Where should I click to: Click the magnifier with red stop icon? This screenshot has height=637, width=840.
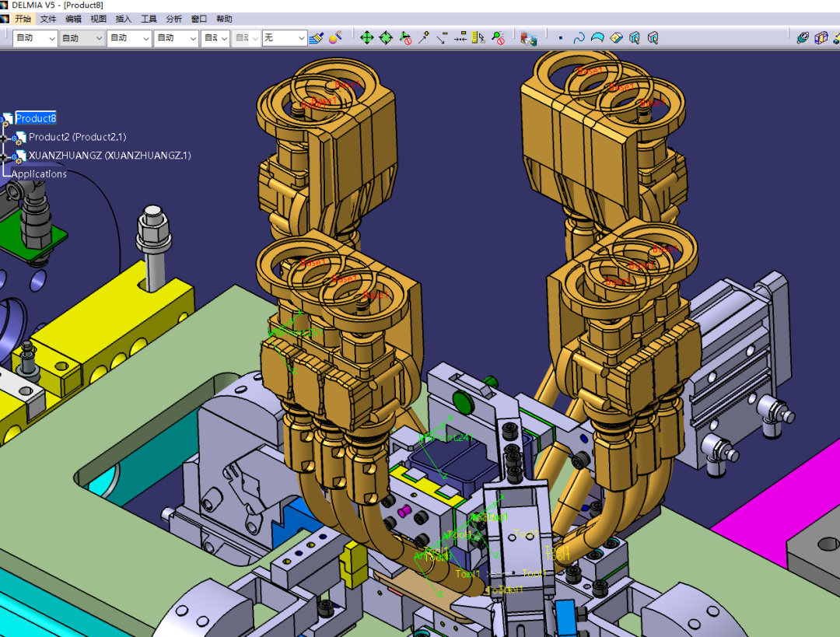point(499,38)
